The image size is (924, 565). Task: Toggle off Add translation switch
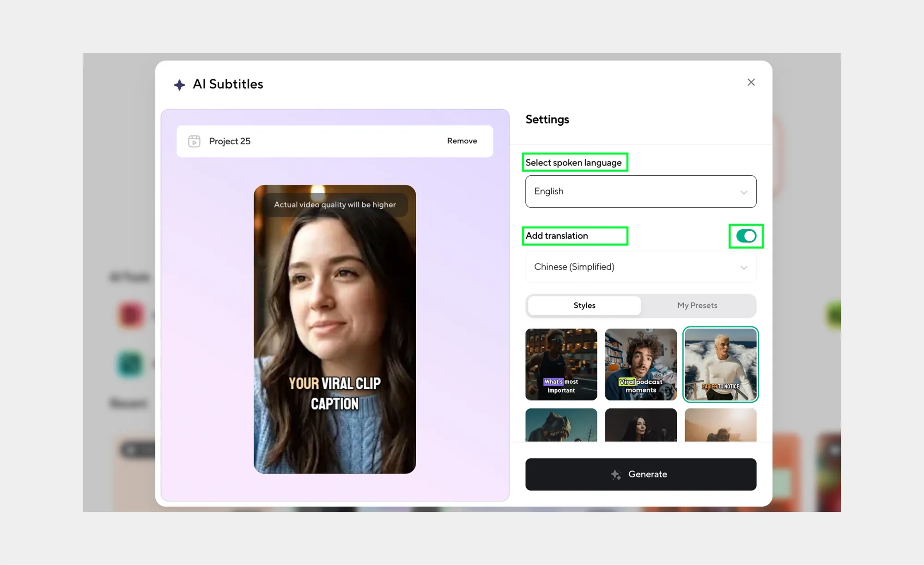[x=746, y=236]
